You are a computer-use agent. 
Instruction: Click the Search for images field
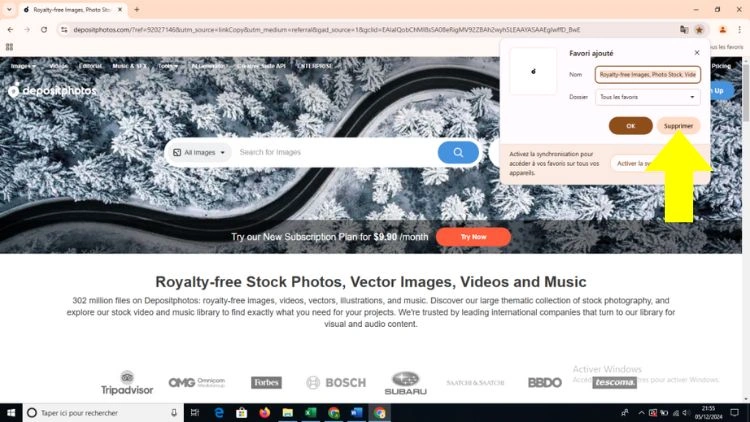point(335,152)
